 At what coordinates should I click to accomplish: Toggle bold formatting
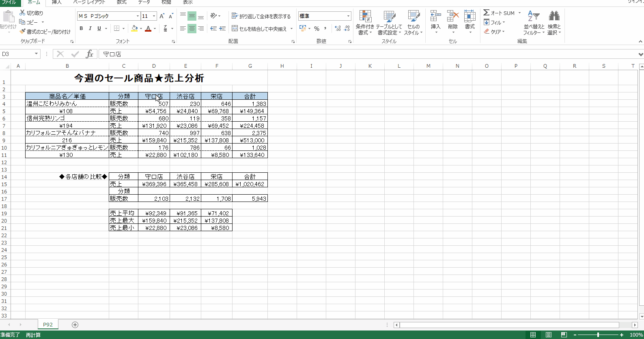(81, 28)
